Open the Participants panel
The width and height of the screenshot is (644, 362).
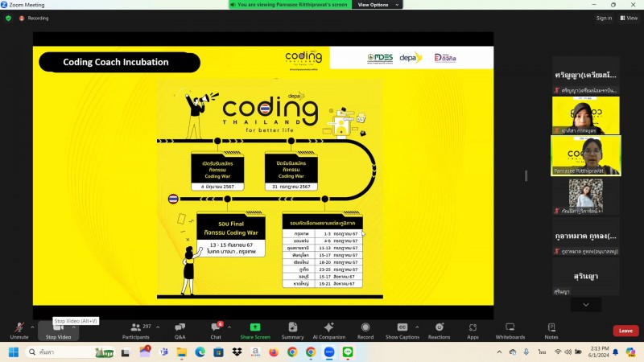(x=136, y=331)
